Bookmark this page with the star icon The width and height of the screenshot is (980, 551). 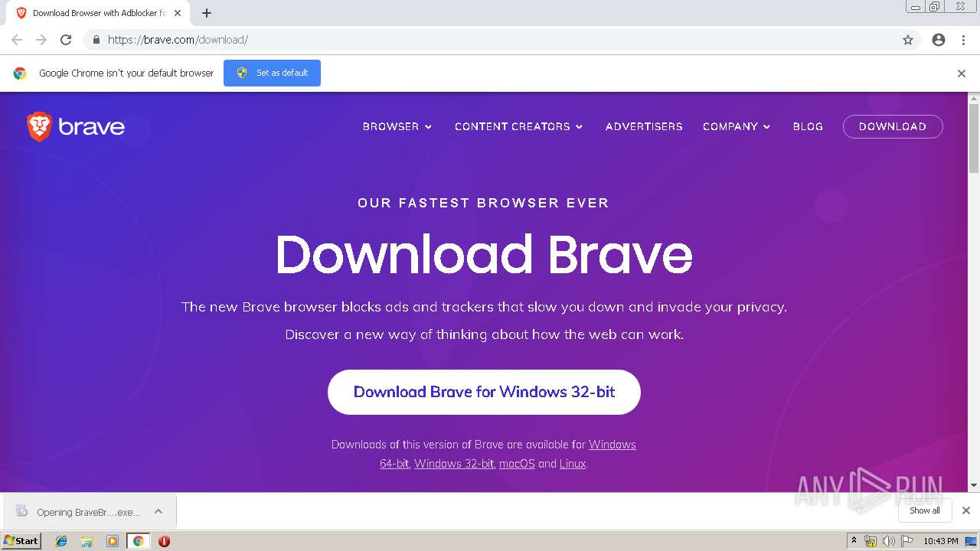[908, 40]
